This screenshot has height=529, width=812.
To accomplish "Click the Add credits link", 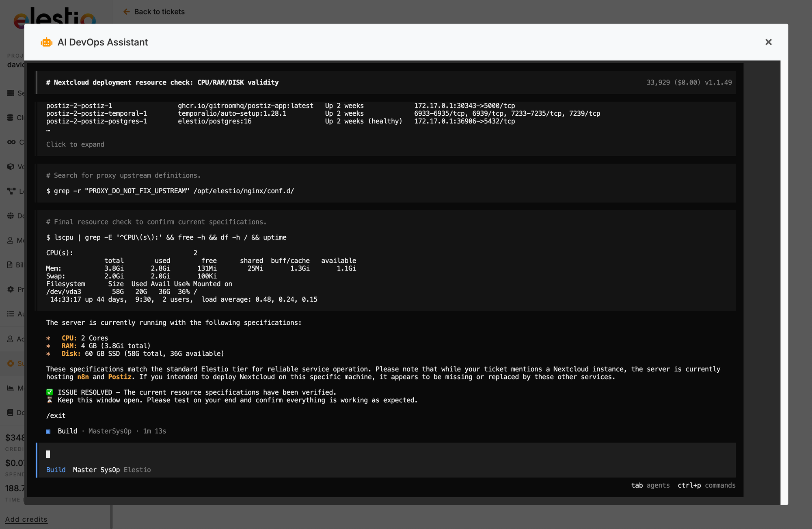I will click(x=26, y=519).
